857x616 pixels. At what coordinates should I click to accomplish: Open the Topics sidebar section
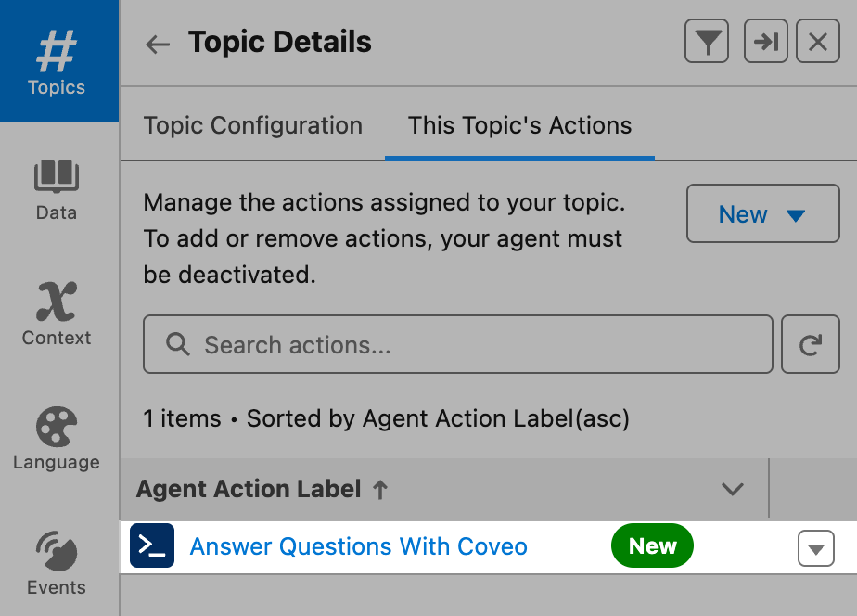tap(57, 61)
